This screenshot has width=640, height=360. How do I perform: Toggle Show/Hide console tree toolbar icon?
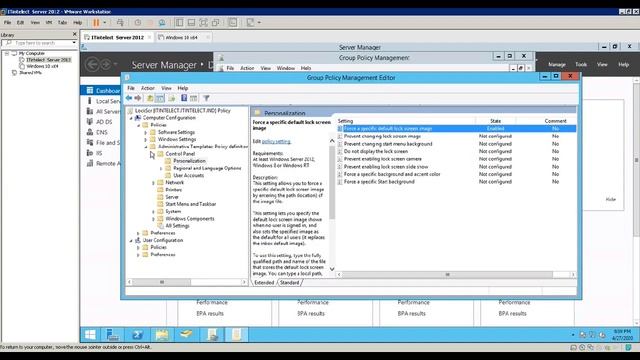click(160, 98)
